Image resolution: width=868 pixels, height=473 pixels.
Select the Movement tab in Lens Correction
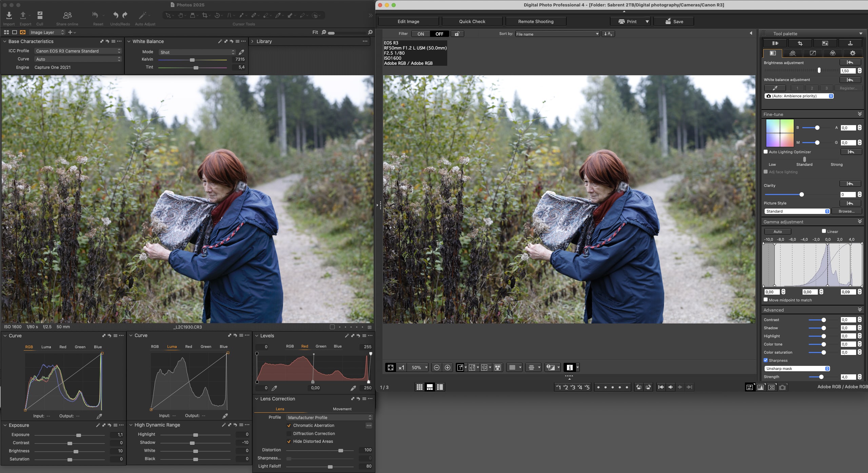pos(342,409)
